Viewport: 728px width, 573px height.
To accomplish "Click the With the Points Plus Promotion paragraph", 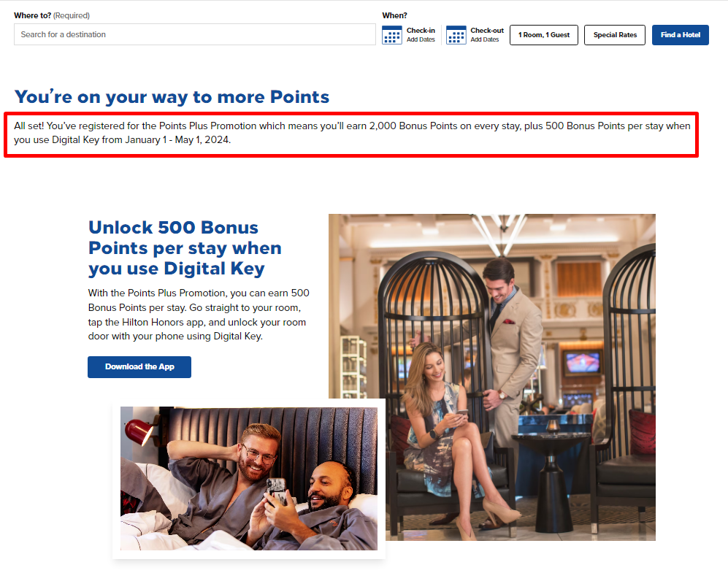I will 199,315.
